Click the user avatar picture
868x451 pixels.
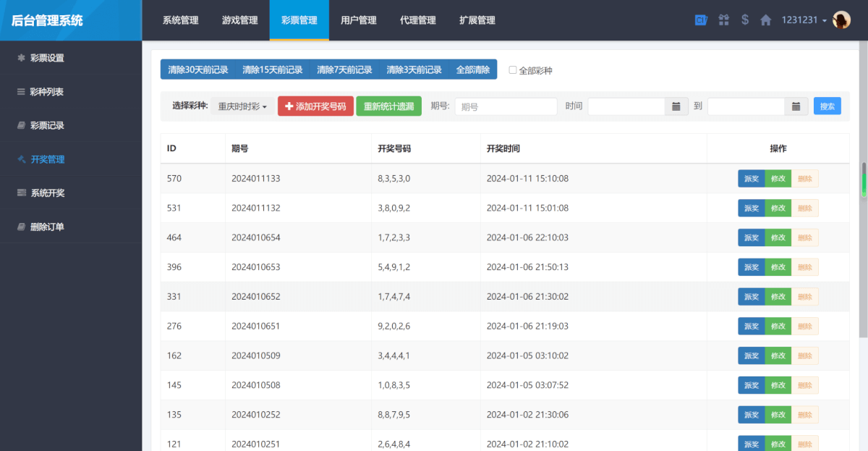841,20
